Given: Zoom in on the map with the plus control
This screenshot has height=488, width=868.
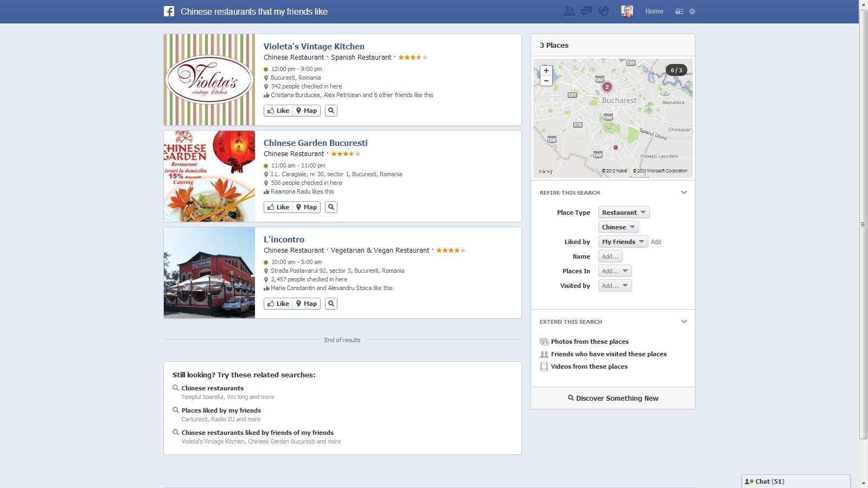Looking at the screenshot, I should pos(546,70).
